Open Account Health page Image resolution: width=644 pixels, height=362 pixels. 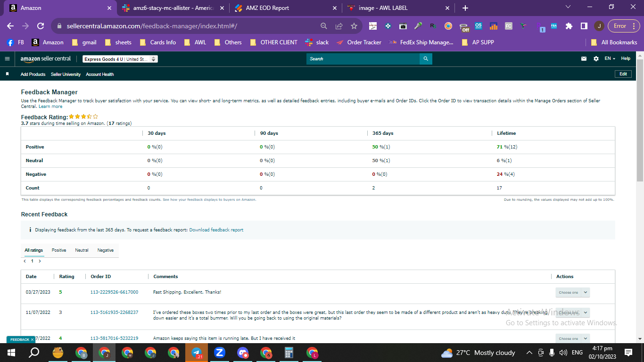coord(100,74)
